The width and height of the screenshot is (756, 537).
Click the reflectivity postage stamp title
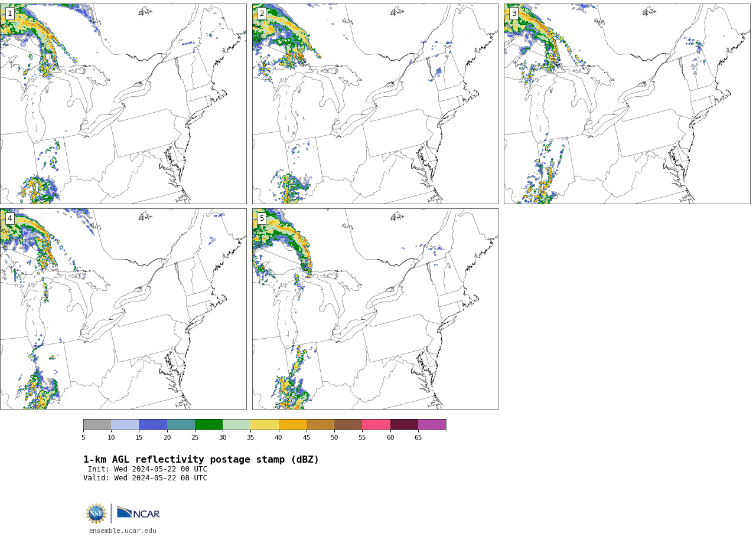coord(201,460)
